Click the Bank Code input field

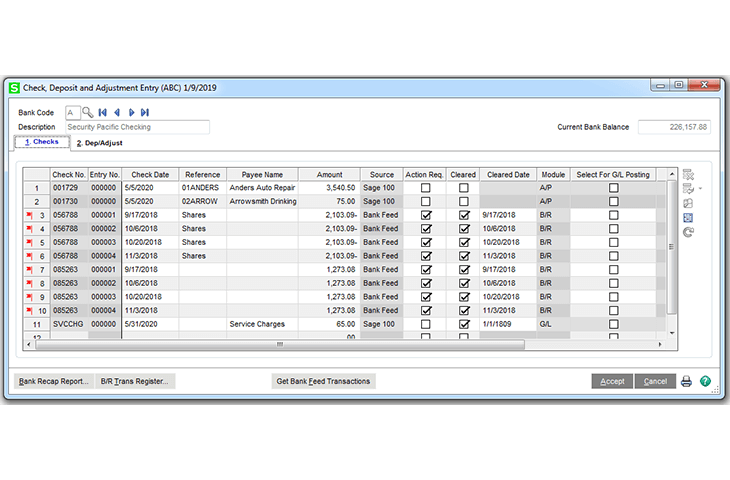pos(73,113)
